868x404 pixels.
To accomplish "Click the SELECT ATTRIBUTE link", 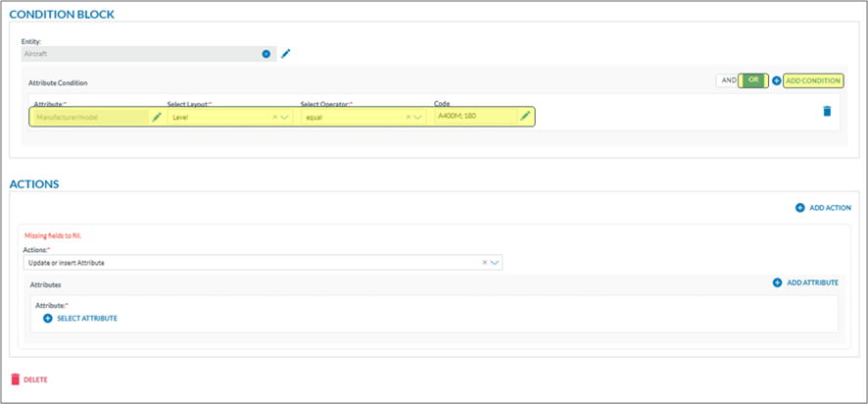I will click(87, 319).
